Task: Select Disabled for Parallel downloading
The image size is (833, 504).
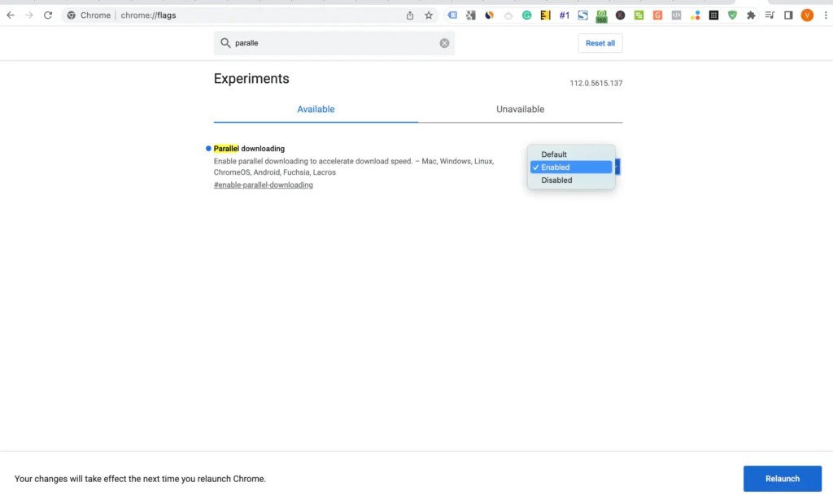Action: (556, 180)
